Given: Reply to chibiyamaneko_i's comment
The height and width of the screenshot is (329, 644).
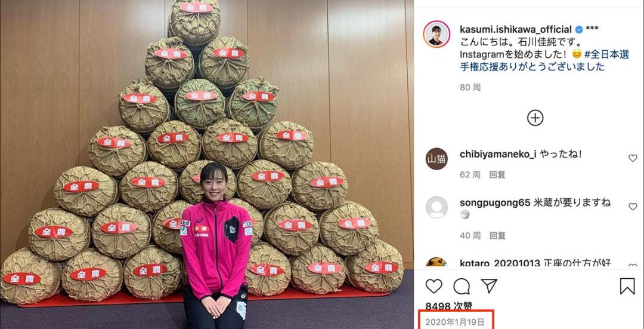Looking at the screenshot, I should click(497, 174).
